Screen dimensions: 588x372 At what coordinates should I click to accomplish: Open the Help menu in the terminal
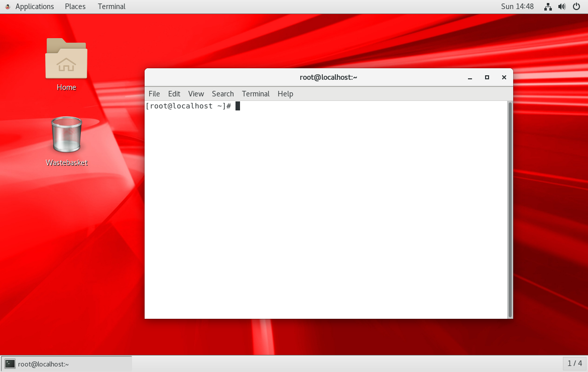[285, 94]
